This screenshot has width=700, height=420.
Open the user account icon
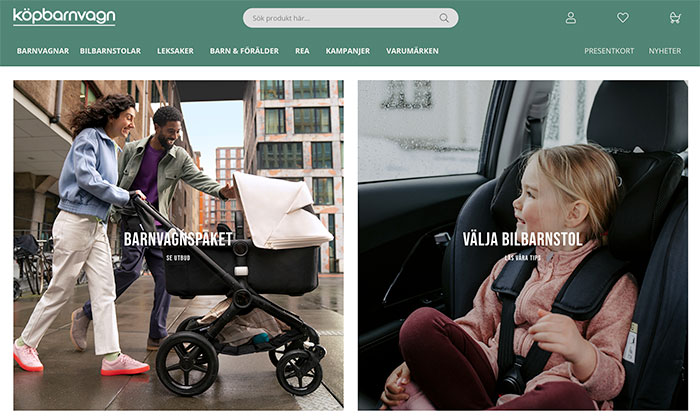[x=571, y=18]
